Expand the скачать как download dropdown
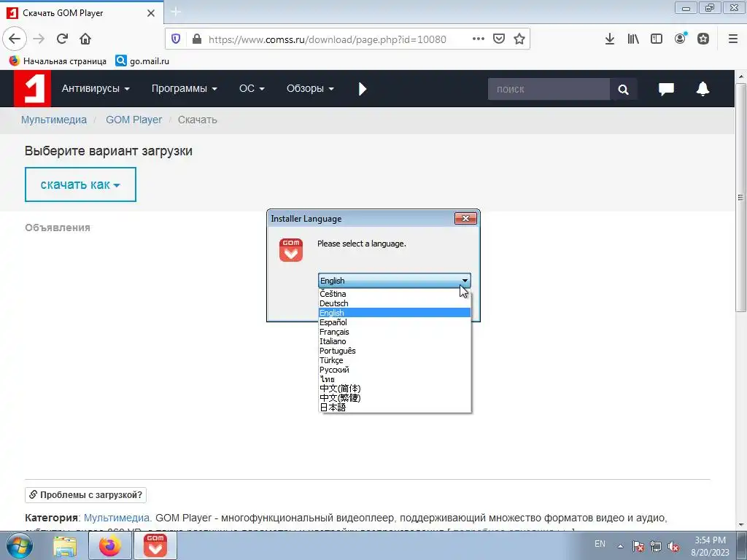Image resolution: width=747 pixels, height=560 pixels. (x=80, y=184)
